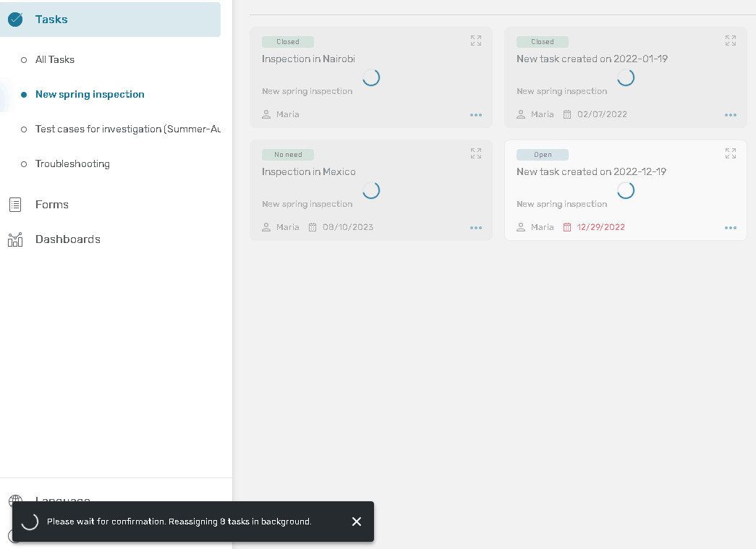
Task: Click the Open status badge
Action: [543, 155]
